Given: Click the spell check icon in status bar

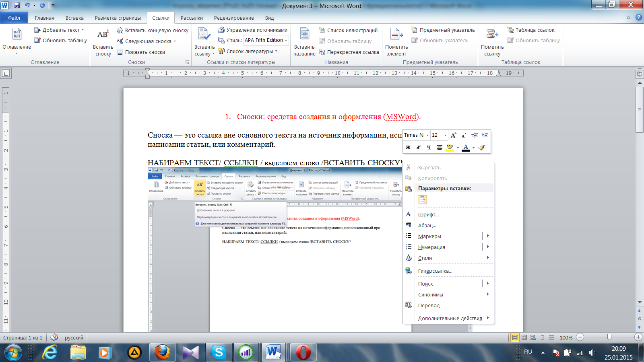Looking at the screenshot, I should coord(54,337).
